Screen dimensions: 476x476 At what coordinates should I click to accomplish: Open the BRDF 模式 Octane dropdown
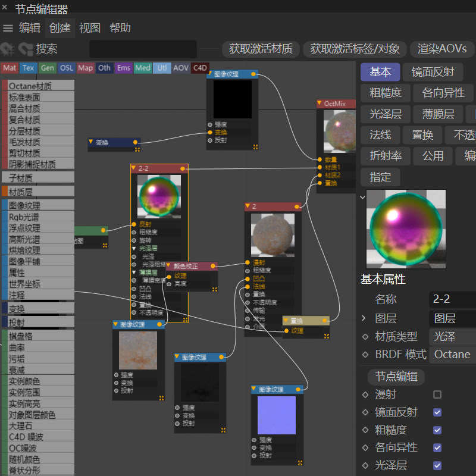pos(453,355)
